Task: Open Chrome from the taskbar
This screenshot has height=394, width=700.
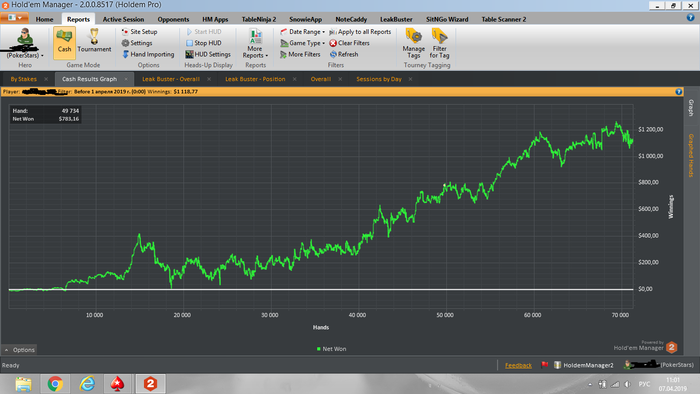Action: 55,384
